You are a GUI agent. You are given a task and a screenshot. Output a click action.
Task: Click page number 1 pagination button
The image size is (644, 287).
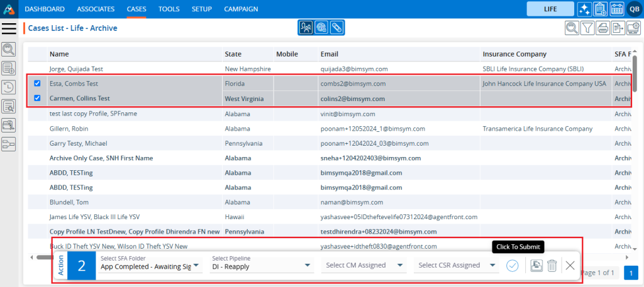pyautogui.click(x=630, y=273)
